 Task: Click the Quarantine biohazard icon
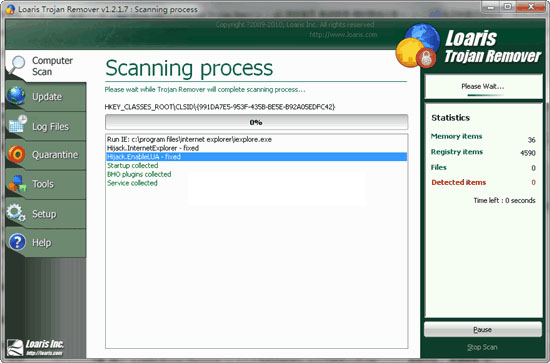(16, 154)
